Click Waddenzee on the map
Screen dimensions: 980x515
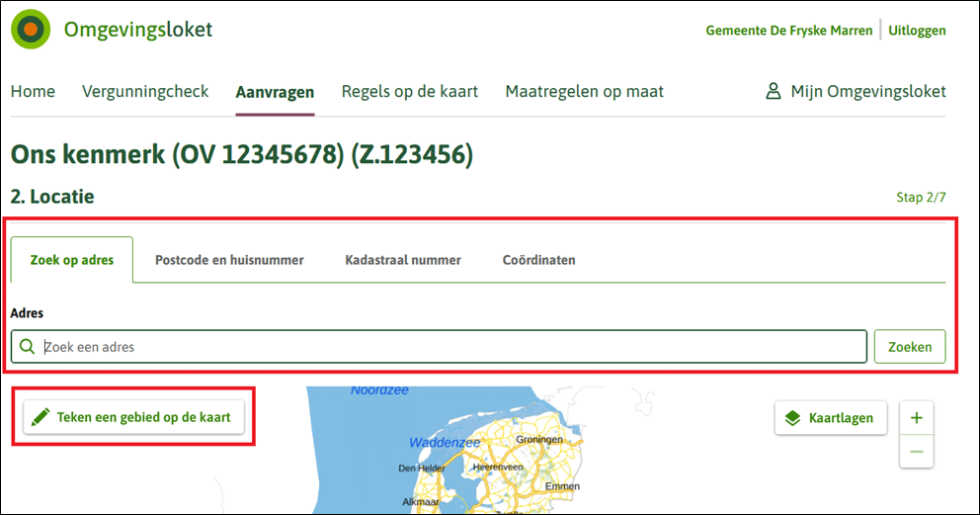[x=445, y=443]
